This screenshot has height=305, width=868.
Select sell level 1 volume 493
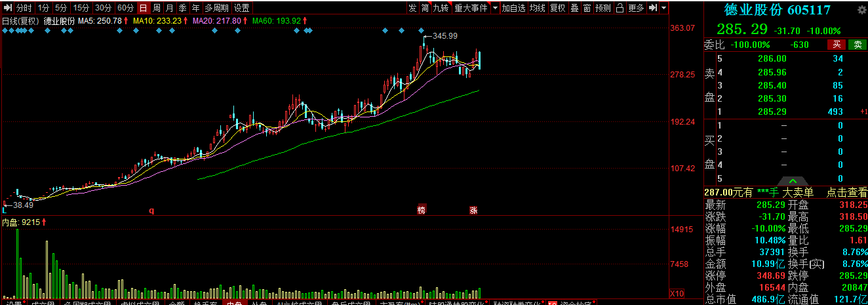tap(835, 112)
